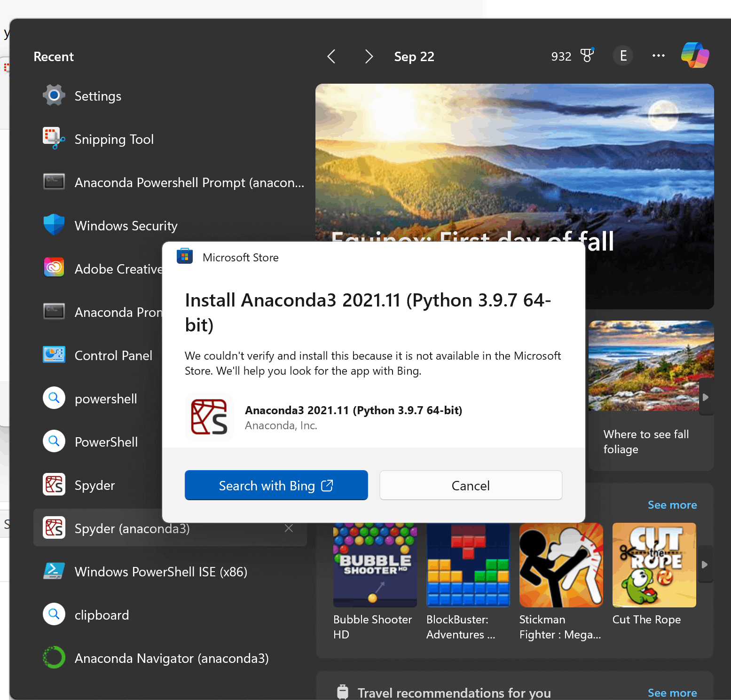Launch Spyder from the Recent list
Viewport: 731px width, 700px height.
pos(98,485)
